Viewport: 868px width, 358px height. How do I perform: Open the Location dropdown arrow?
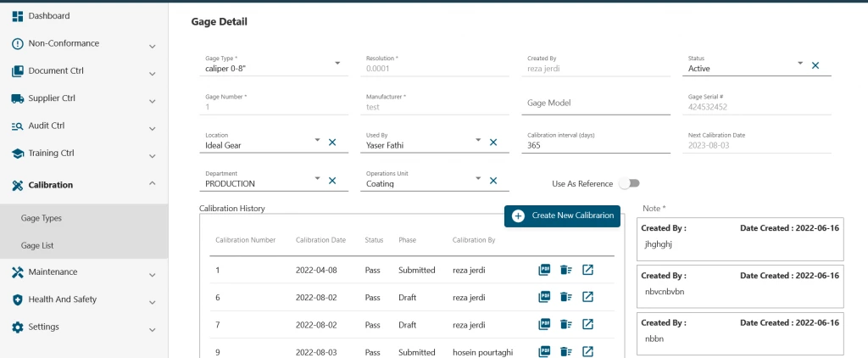(317, 140)
